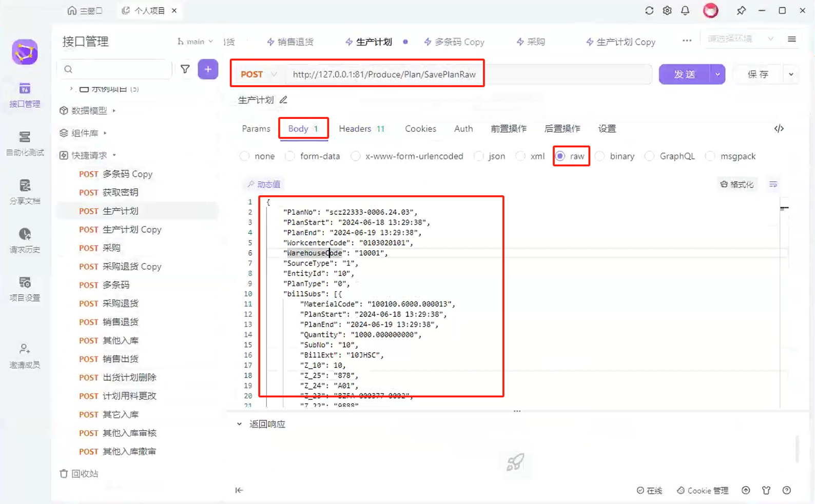The height and width of the screenshot is (504, 815).
Task: Click the filter funnel icon
Action: (x=185, y=69)
